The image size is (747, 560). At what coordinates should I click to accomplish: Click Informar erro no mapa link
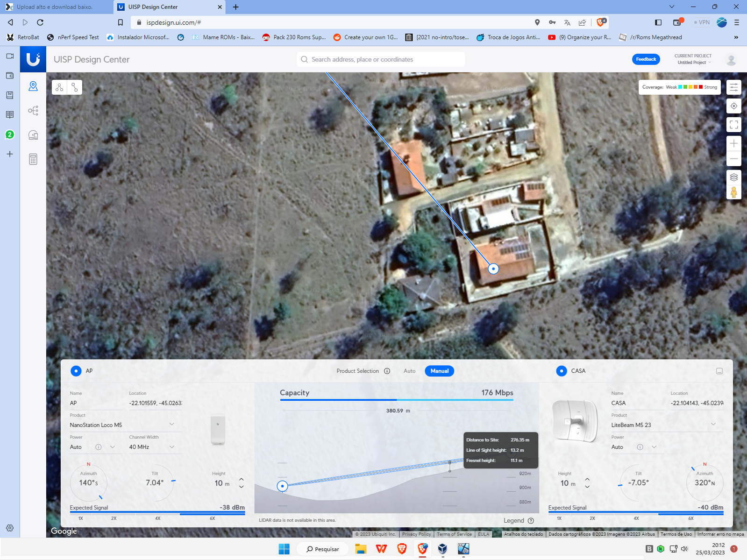(720, 534)
